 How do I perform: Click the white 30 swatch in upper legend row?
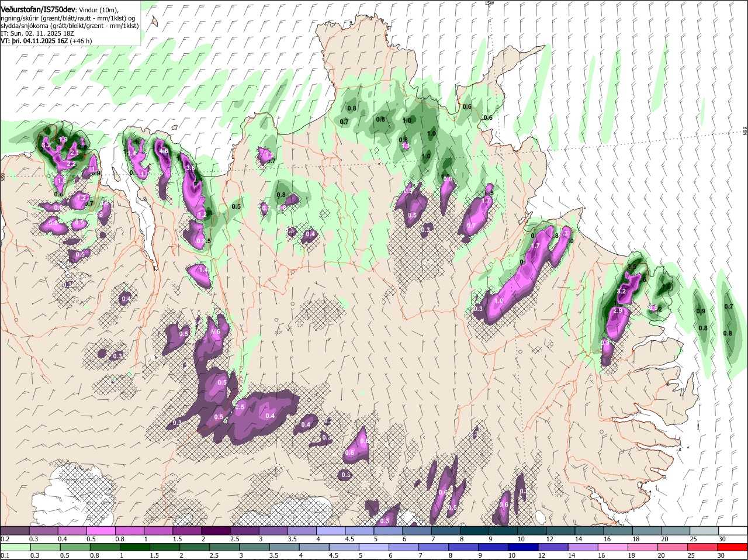tap(732, 530)
